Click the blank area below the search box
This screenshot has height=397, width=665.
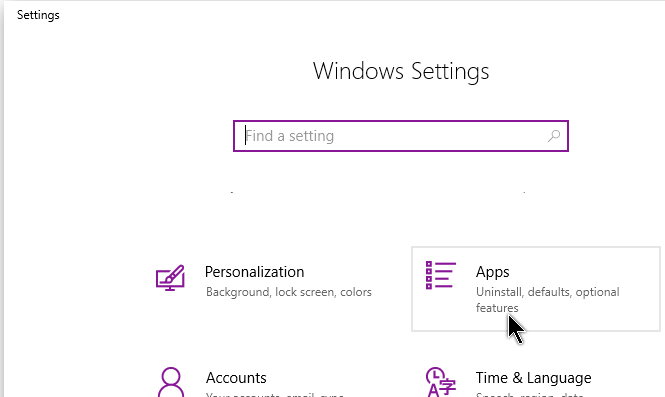[401, 212]
